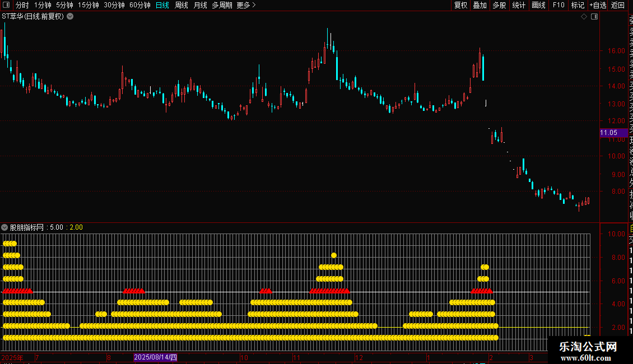Toggle the right side panel icon
This screenshot has width=633, height=364.
pos(594,17)
